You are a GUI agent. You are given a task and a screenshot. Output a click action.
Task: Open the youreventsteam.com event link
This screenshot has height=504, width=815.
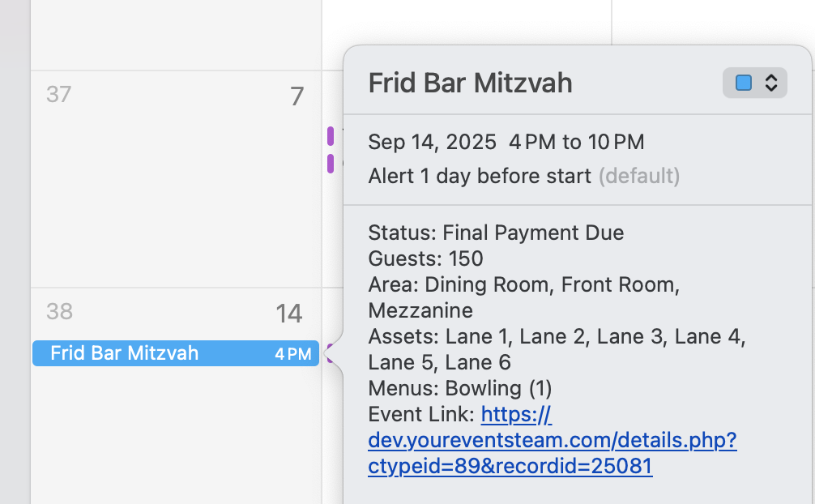552,441
